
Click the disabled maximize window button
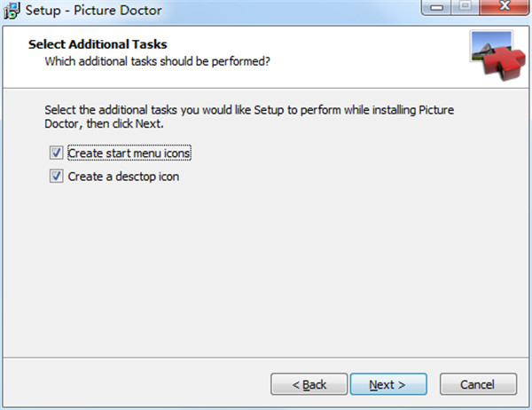coord(465,7)
